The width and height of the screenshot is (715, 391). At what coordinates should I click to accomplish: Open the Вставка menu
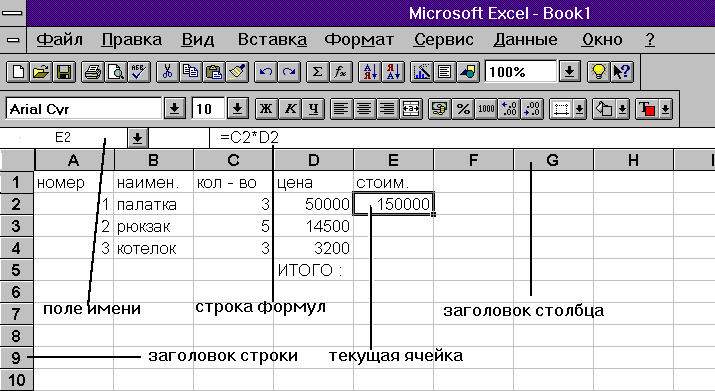[272, 40]
